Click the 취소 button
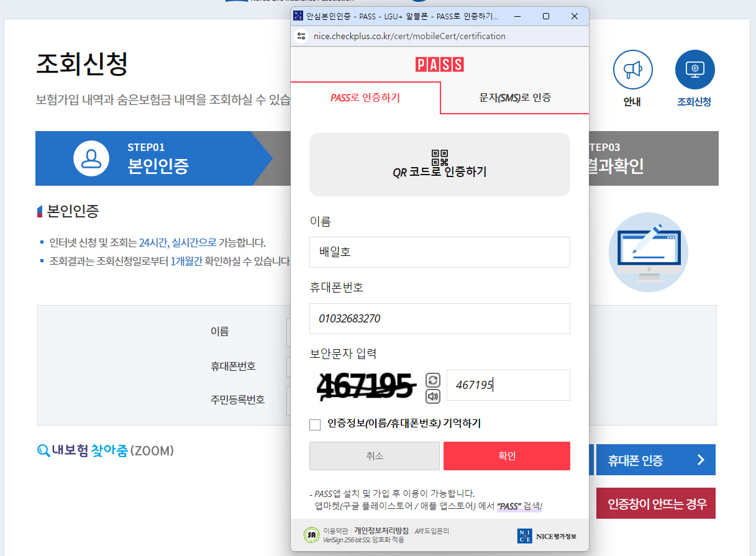 pos(375,456)
